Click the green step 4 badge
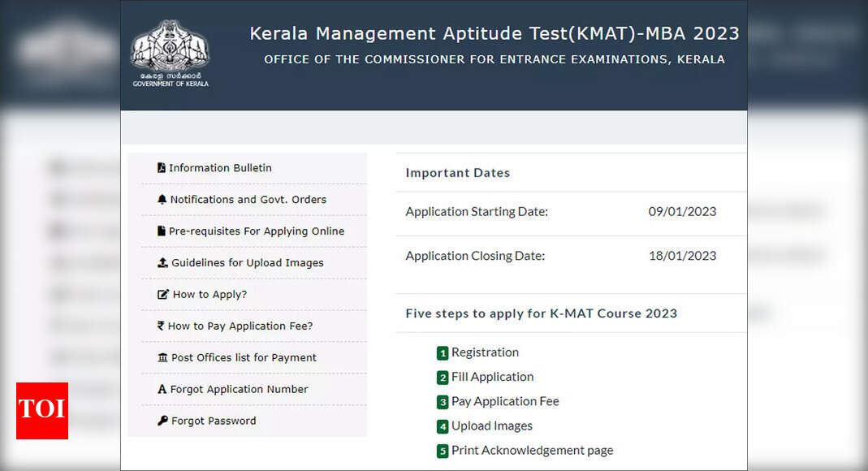The image size is (868, 471). click(443, 426)
